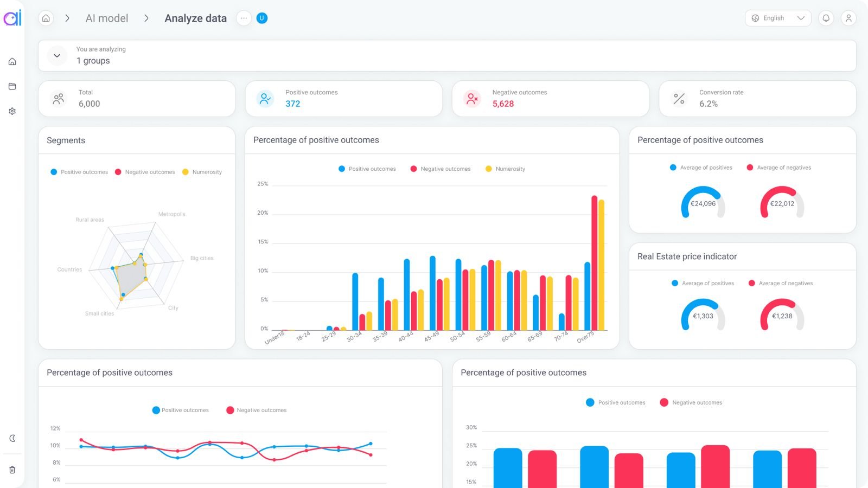Viewport: 868px width, 488px height.
Task: Click the Under18 axis label
Action: tap(275, 338)
